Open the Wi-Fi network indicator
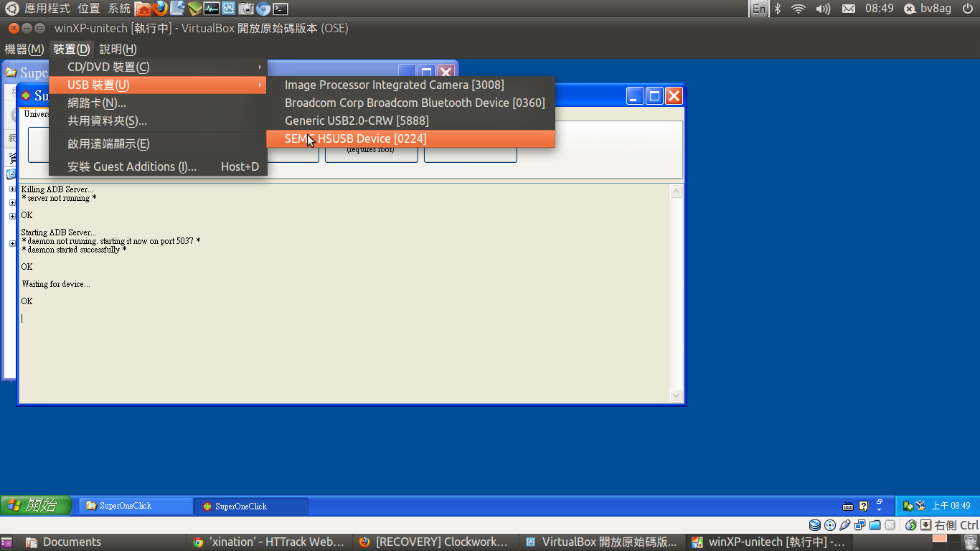The width and height of the screenshot is (980, 551). tap(798, 9)
